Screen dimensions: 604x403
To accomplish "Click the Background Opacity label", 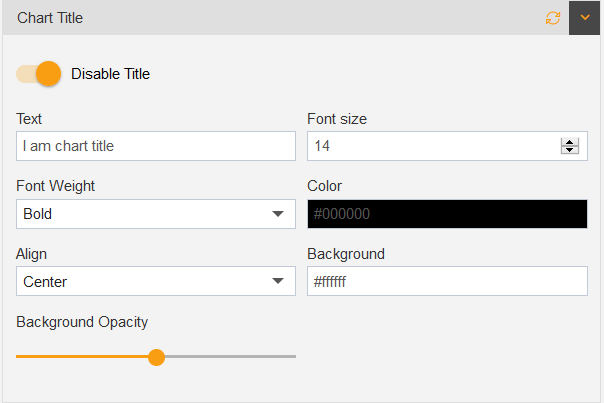I will [x=82, y=322].
